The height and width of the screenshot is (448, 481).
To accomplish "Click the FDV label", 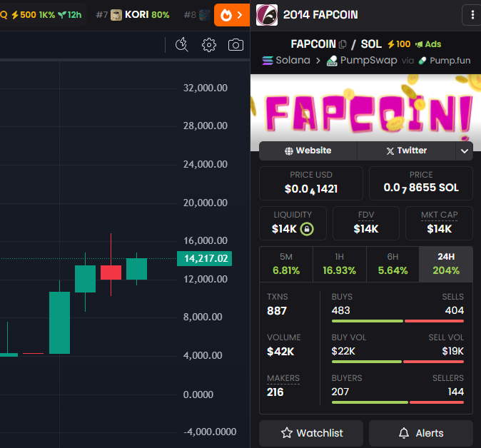I will 366,215.
